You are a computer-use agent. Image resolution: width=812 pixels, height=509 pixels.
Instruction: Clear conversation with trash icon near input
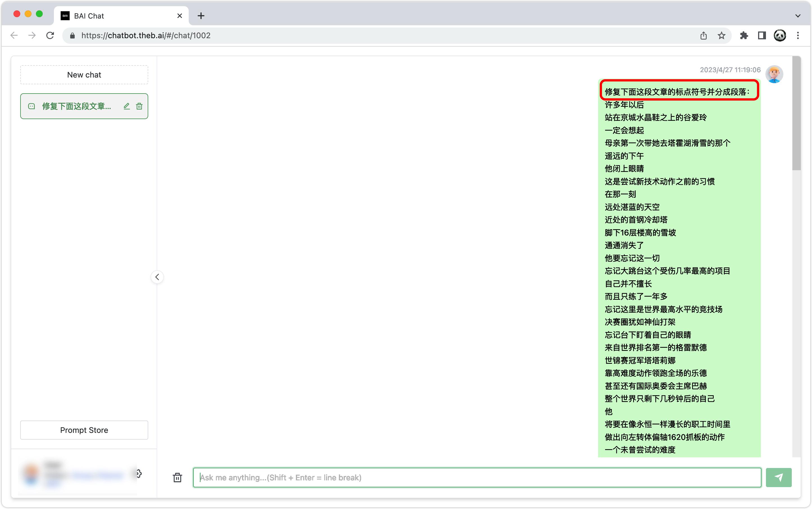click(177, 477)
